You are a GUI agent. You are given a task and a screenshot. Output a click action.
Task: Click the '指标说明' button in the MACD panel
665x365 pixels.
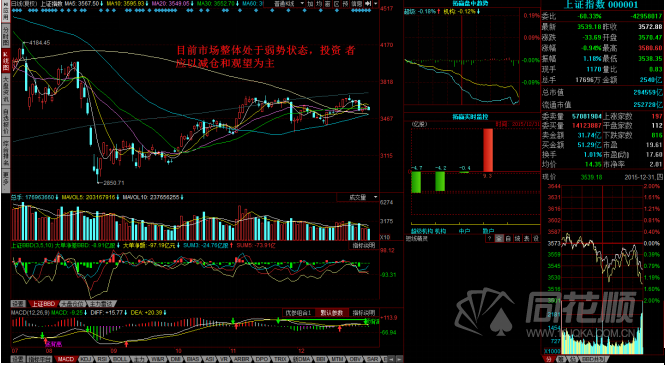tap(364, 312)
